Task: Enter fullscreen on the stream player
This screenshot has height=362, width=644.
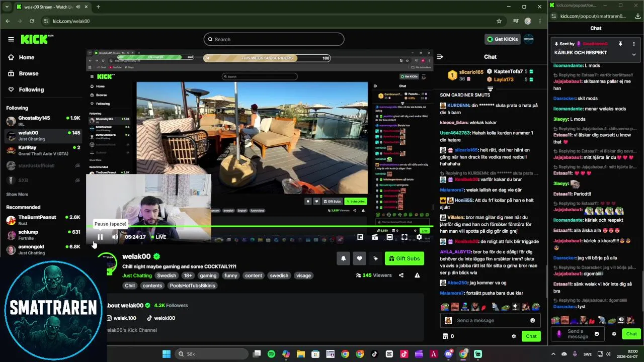Action: point(404,237)
